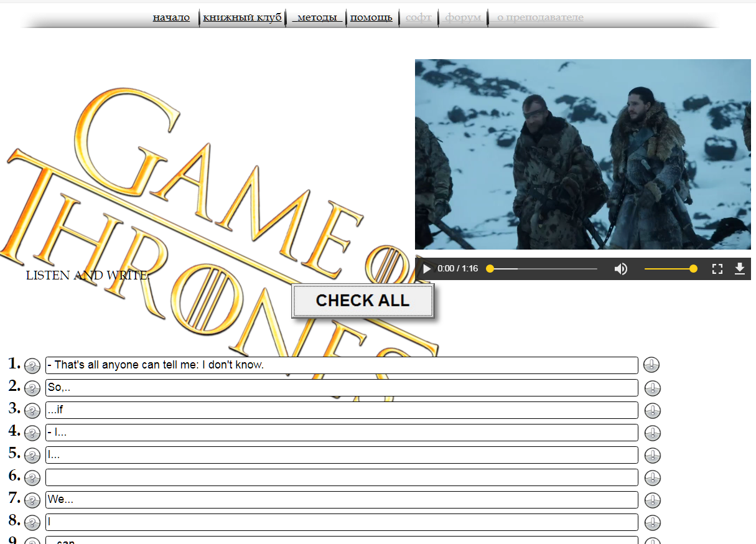Click the exclamation check icon for line 1
Screen dimensions: 756x544
[651, 365]
